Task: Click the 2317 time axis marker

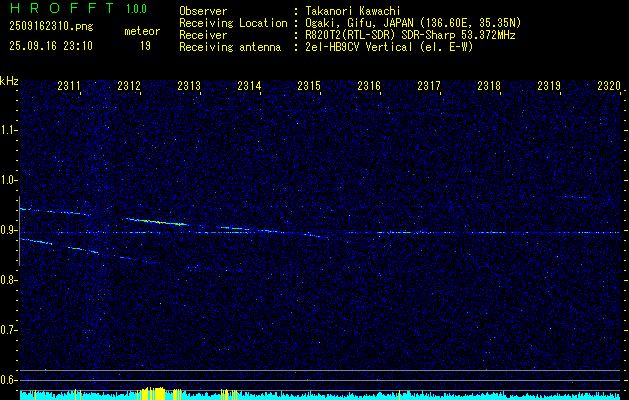Action: coord(429,86)
